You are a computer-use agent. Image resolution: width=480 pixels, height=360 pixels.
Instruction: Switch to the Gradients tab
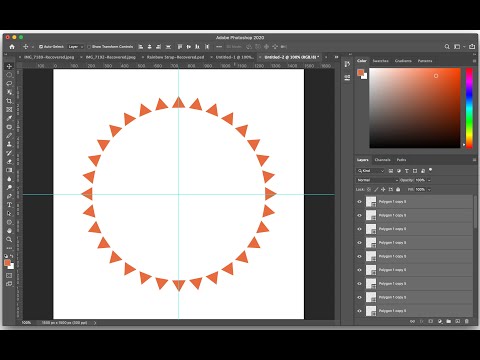pyautogui.click(x=403, y=61)
